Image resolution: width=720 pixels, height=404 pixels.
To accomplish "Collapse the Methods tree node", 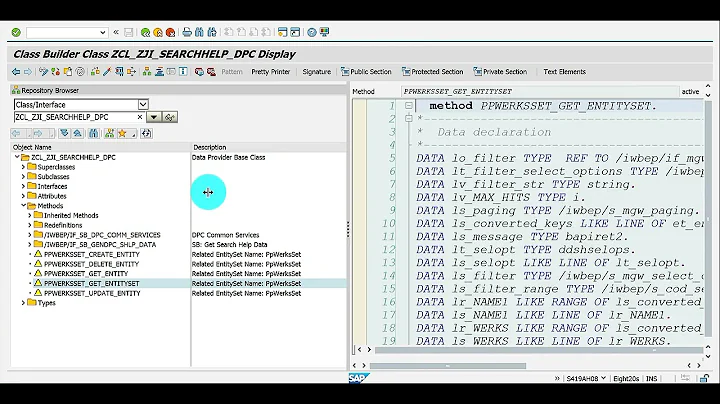I will tap(23, 205).
